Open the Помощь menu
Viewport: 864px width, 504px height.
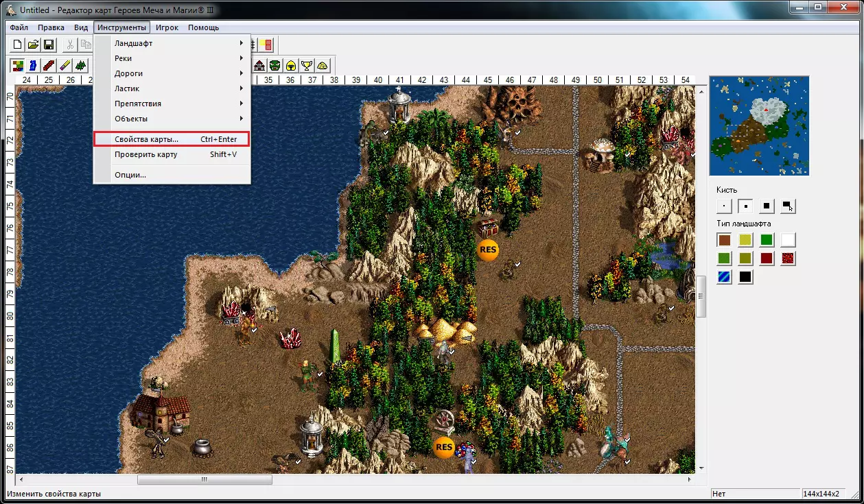pyautogui.click(x=204, y=27)
